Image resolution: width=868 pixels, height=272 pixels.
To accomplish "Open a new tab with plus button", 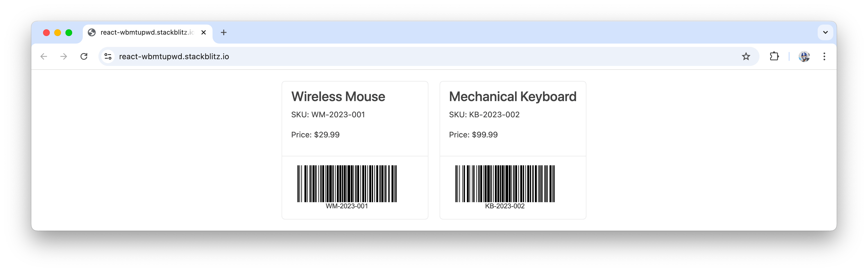I will click(224, 33).
